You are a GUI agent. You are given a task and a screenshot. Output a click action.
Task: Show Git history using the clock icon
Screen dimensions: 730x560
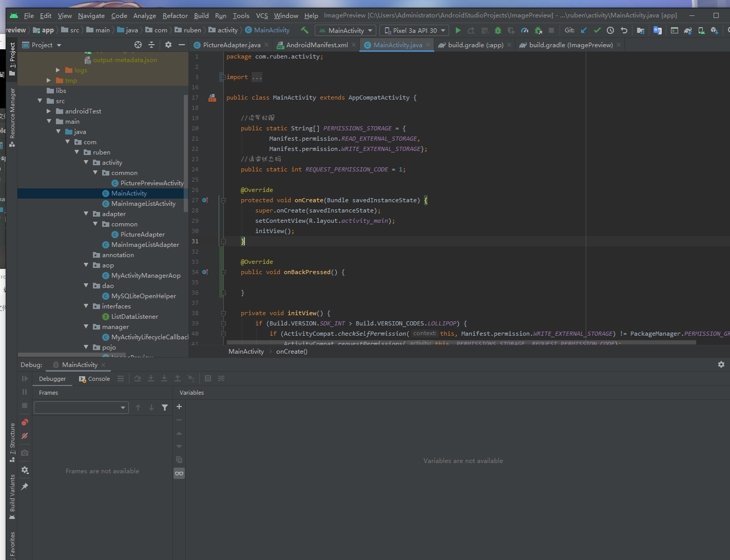coord(610,30)
